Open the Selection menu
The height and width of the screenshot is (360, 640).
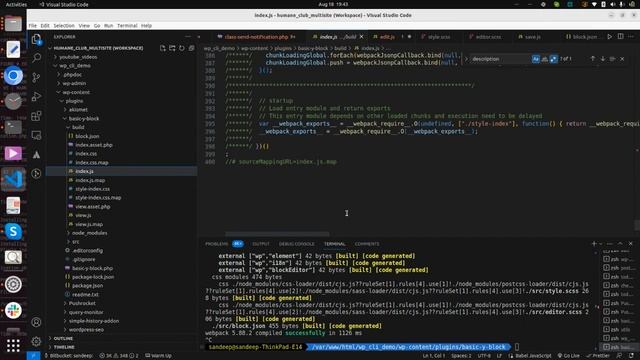pos(64,26)
